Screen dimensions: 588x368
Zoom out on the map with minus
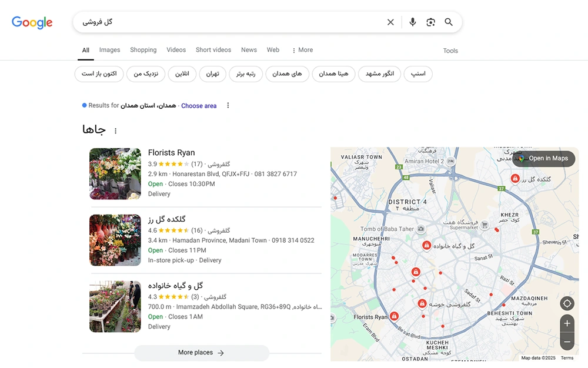click(567, 342)
